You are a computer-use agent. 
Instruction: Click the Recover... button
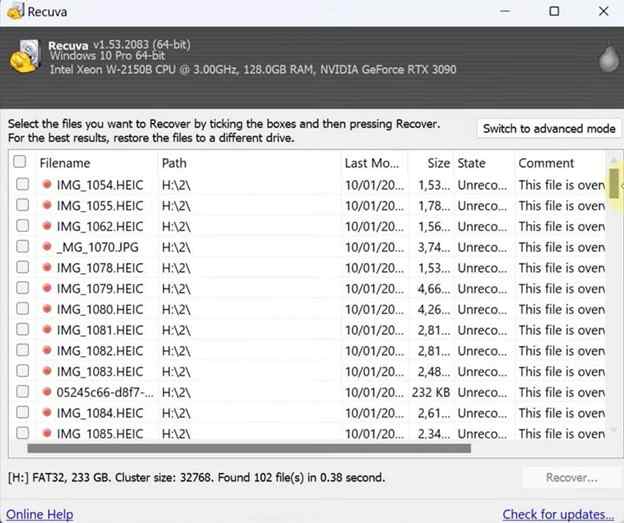(571, 477)
